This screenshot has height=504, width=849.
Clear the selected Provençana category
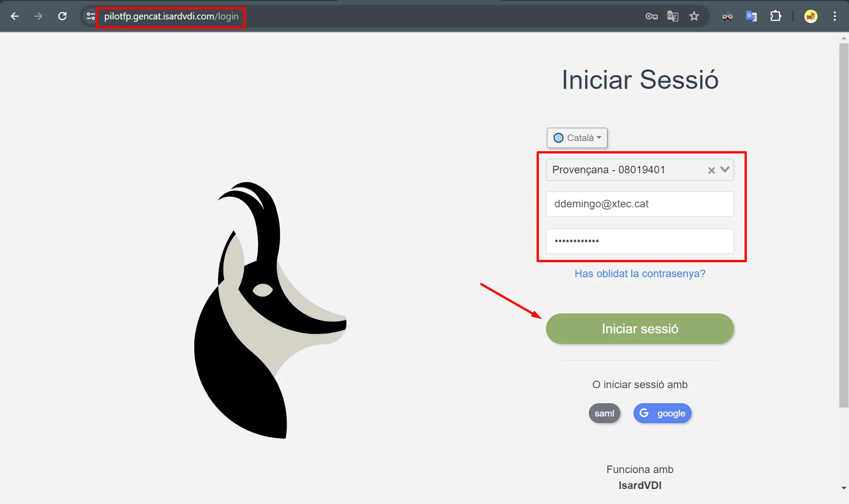[x=711, y=170]
